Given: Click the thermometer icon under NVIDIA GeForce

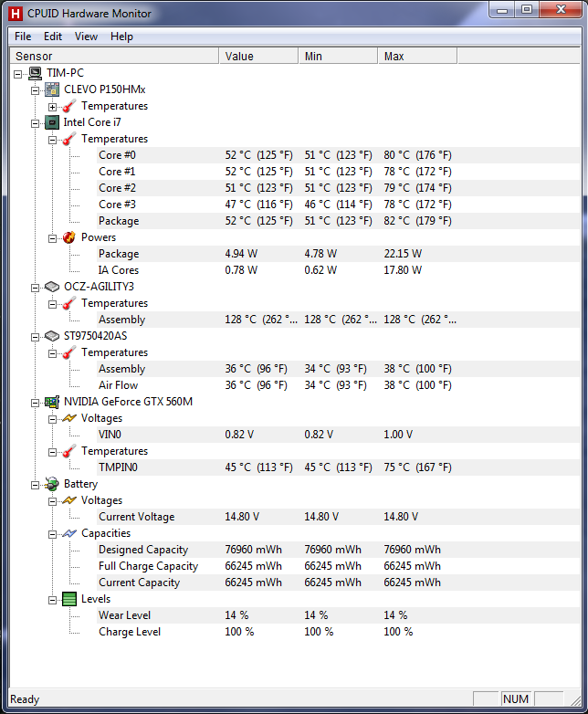Looking at the screenshot, I should coord(69,451).
